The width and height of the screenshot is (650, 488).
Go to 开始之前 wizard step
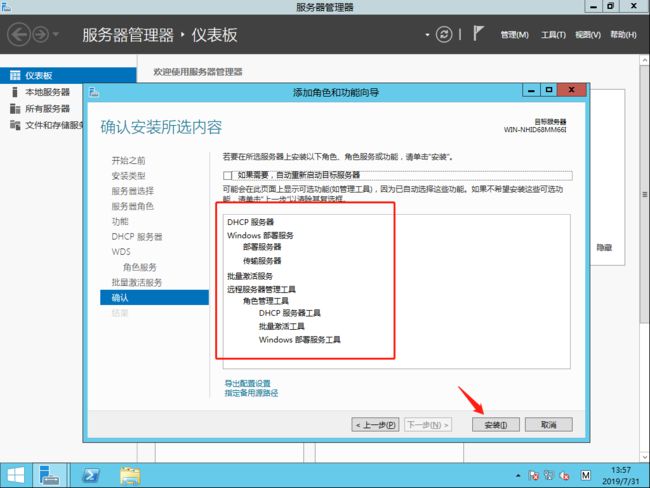pyautogui.click(x=129, y=160)
